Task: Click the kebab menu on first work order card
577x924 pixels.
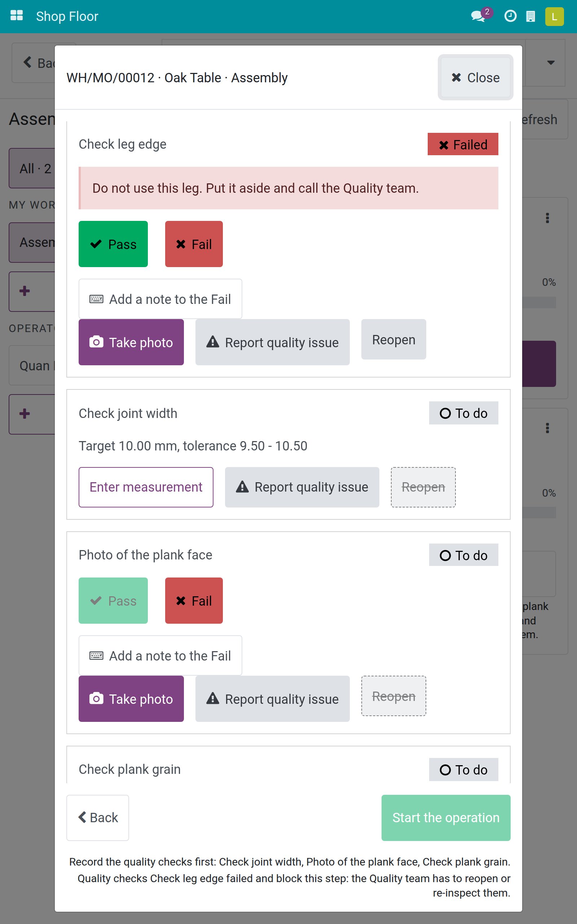Action: (548, 218)
